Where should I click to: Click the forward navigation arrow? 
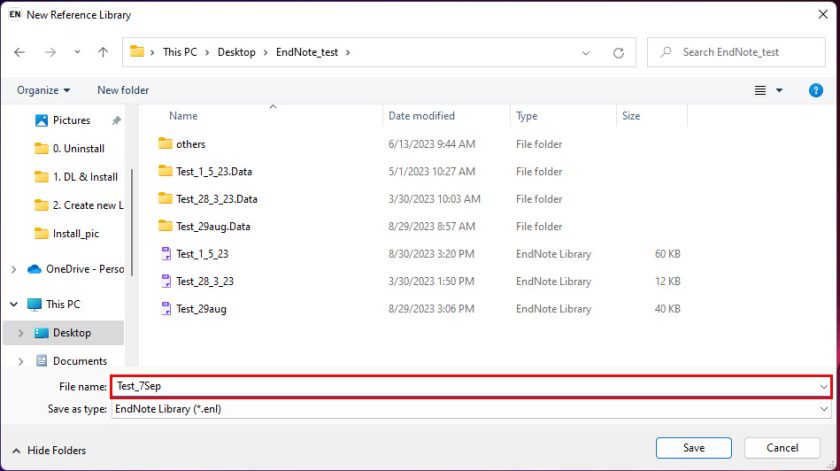[50, 52]
